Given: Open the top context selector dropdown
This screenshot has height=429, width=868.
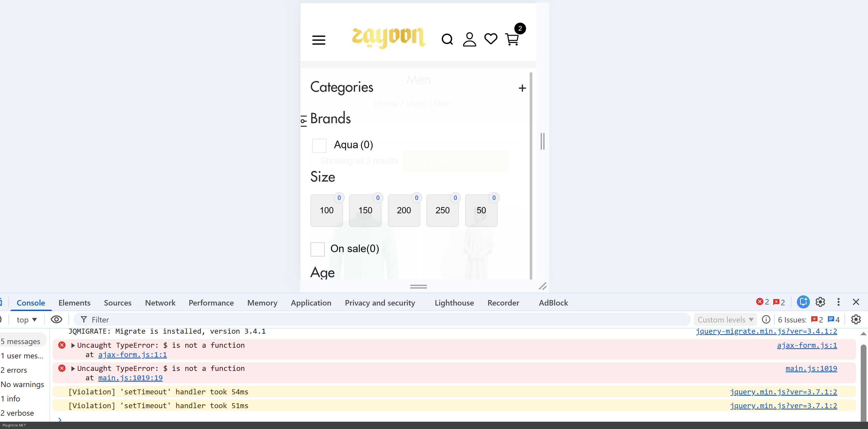Looking at the screenshot, I should coord(27,320).
